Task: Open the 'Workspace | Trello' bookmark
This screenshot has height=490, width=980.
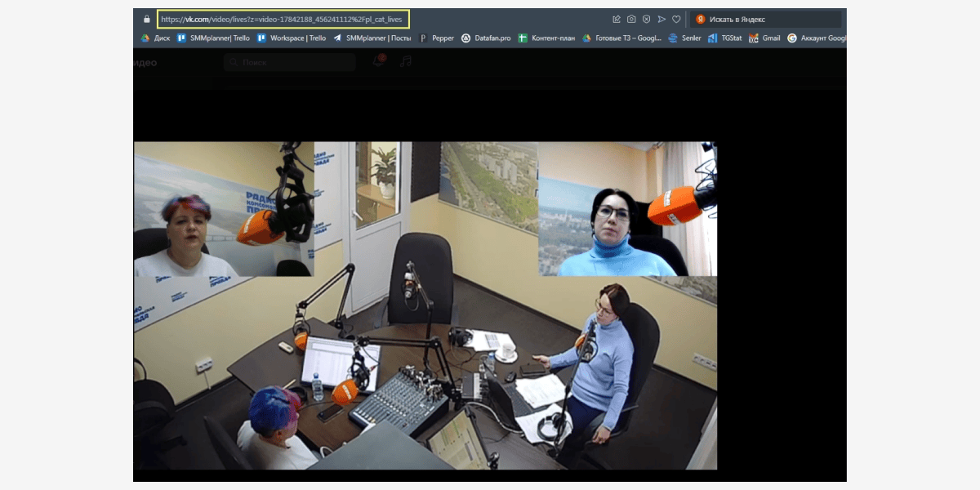Action: (x=292, y=38)
